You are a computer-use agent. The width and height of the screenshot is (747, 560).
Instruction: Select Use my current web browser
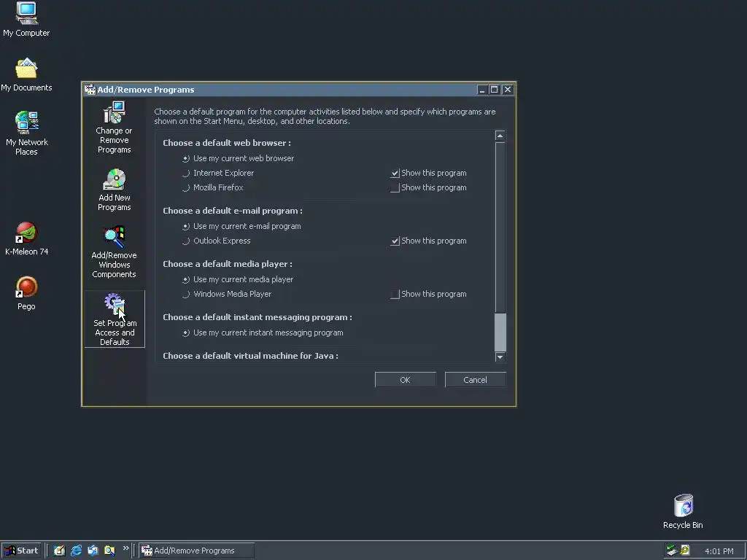[x=239, y=158]
